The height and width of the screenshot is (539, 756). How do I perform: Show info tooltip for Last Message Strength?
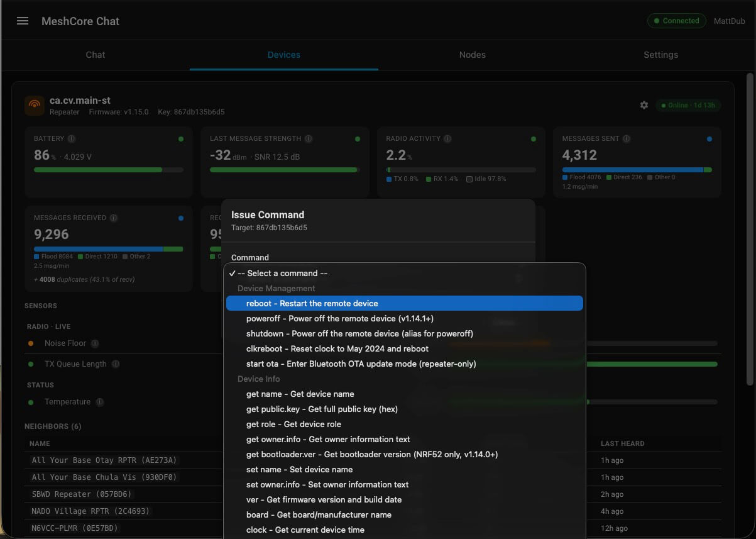pos(309,138)
